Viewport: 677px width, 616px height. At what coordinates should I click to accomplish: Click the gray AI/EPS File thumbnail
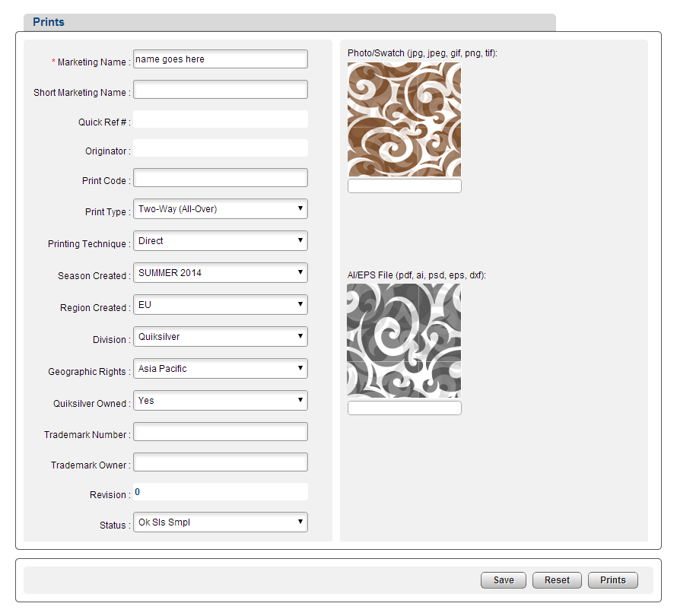point(404,341)
